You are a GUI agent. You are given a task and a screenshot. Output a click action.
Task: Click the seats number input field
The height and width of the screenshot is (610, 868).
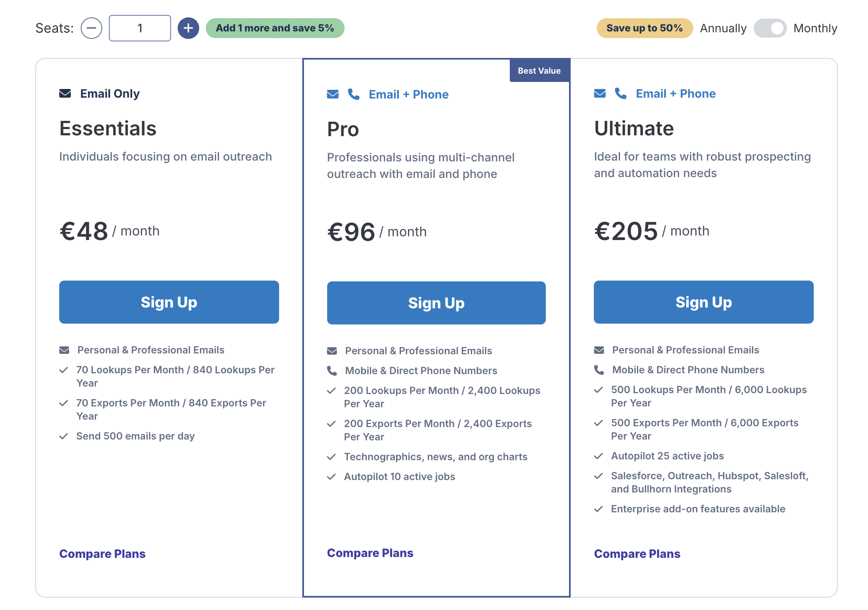[140, 28]
